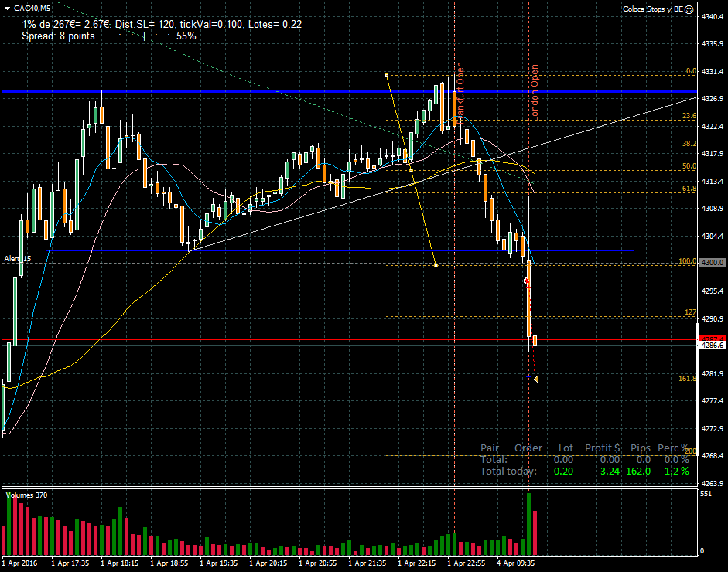Select the Frankfurt Open session marker
Screen dimensions: 728x572
point(460,93)
